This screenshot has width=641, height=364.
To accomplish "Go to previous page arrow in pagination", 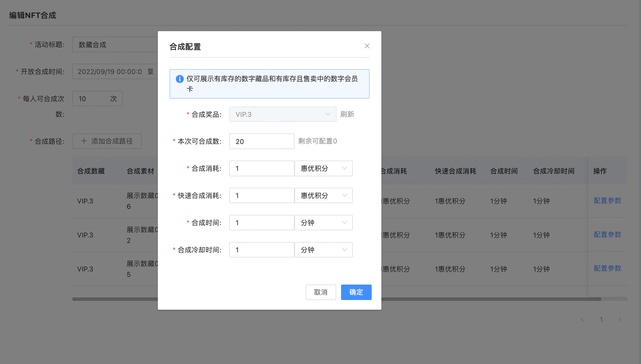I will (x=582, y=319).
